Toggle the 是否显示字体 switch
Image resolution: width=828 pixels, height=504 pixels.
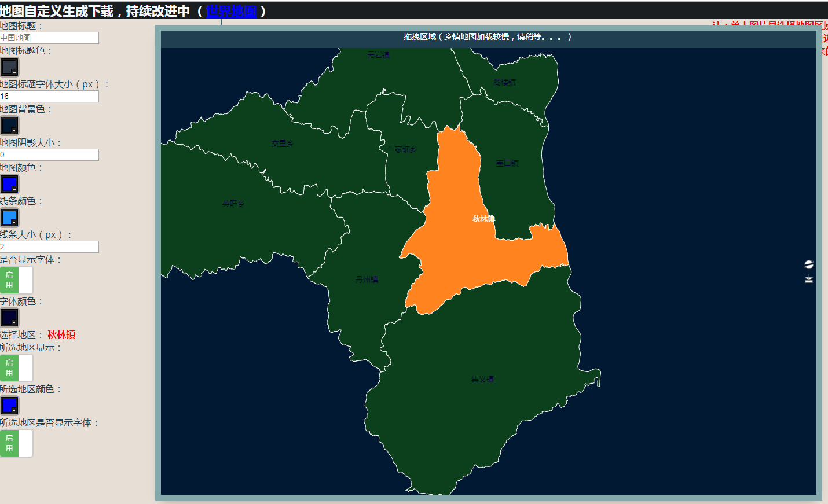coord(16,280)
